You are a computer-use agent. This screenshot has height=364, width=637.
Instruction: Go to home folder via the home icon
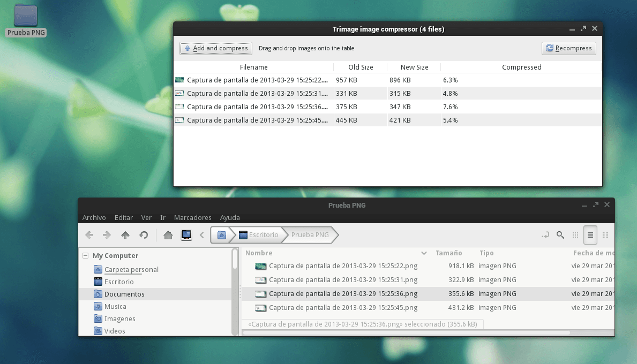[x=168, y=234]
